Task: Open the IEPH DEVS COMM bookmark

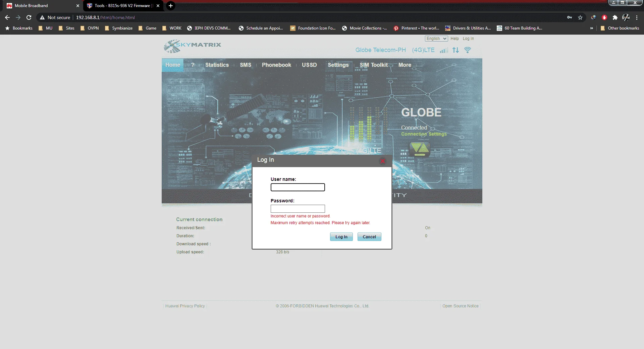Action: pos(209,28)
